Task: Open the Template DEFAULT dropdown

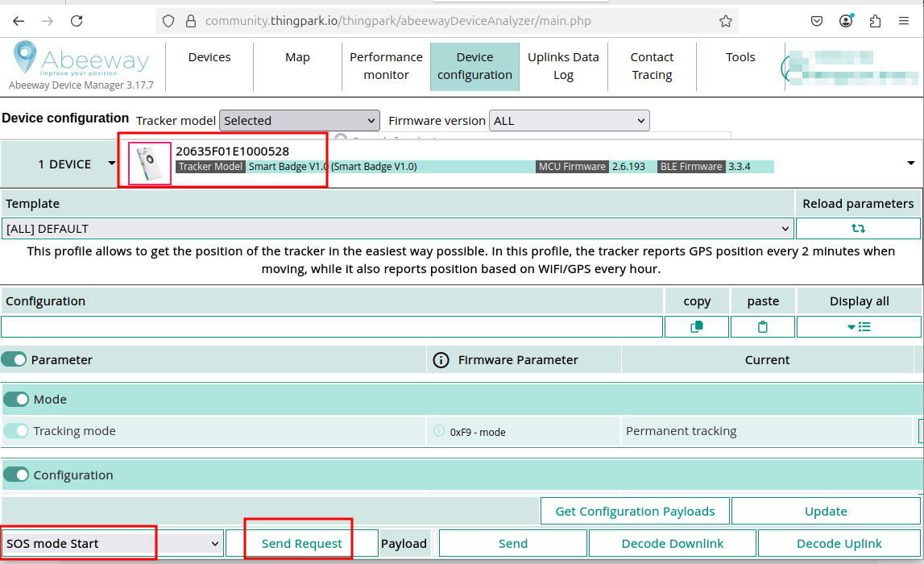Action: 397,229
